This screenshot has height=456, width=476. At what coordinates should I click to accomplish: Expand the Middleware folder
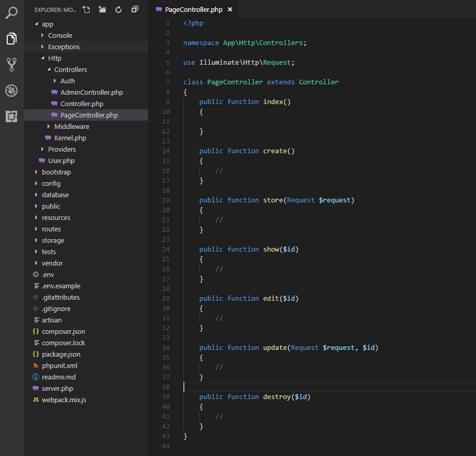pyautogui.click(x=71, y=126)
